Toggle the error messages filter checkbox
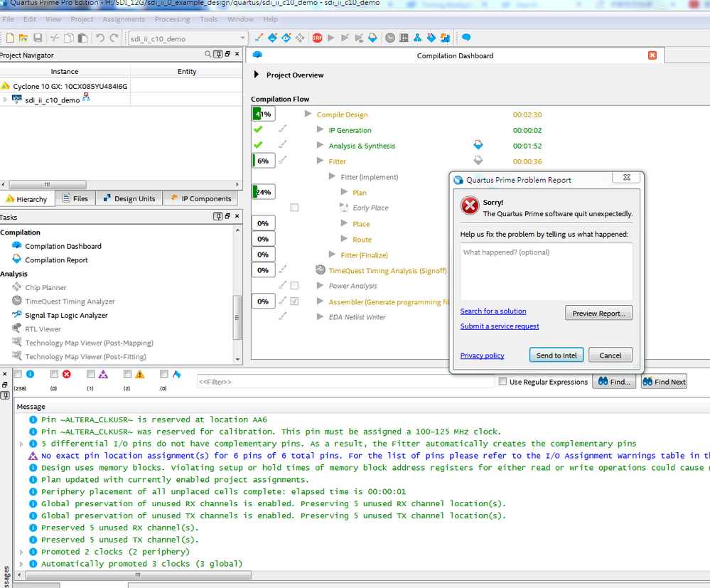 54,374
